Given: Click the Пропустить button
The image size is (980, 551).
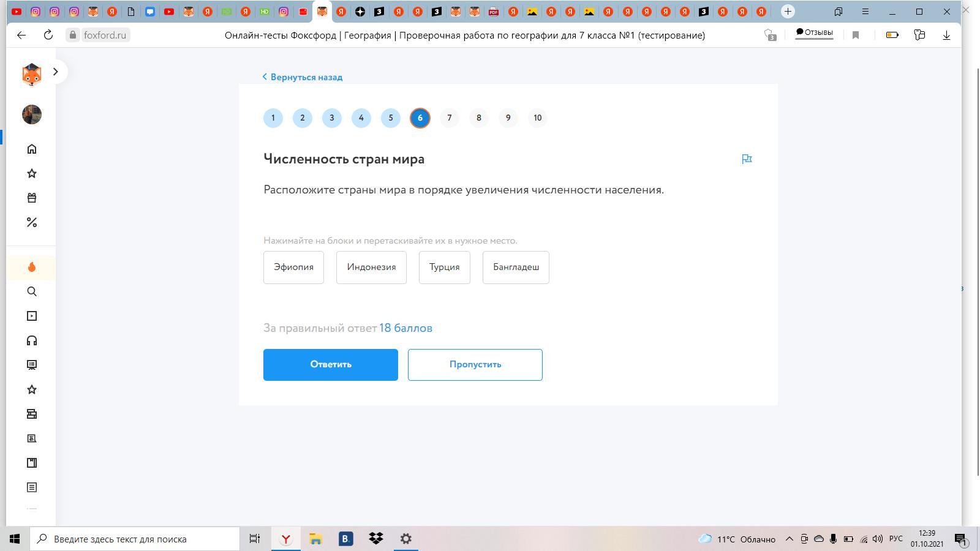Looking at the screenshot, I should 475,365.
